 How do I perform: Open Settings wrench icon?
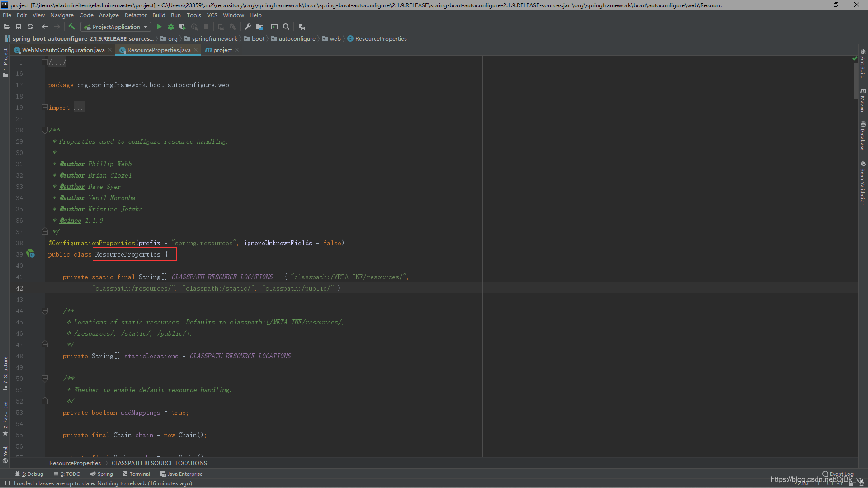(x=248, y=27)
